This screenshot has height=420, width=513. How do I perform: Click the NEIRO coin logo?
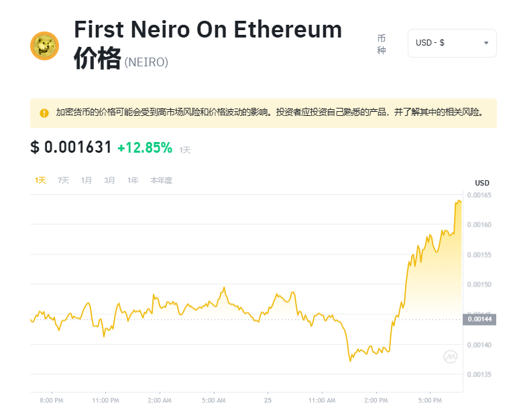point(45,46)
